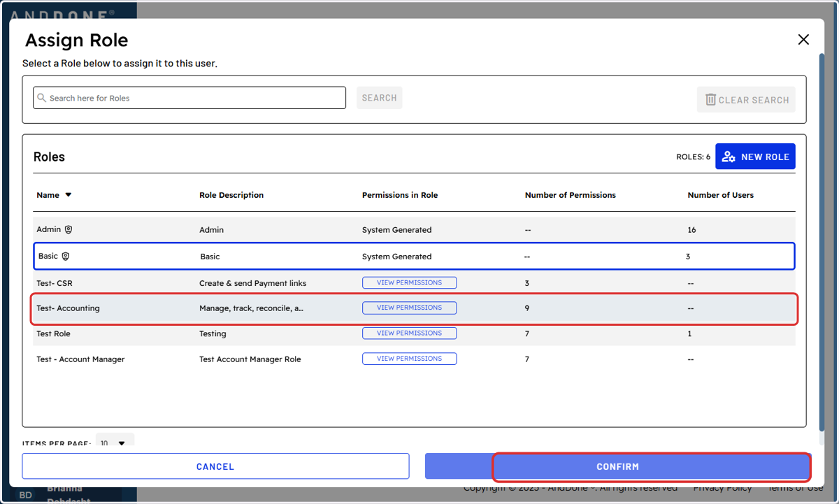Click the sort arrow next to Name
The height and width of the screenshot is (504, 839).
[68, 195]
